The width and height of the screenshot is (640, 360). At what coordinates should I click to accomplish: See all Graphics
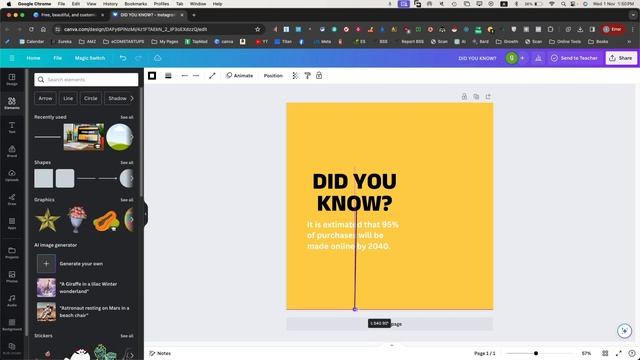pos(127,200)
